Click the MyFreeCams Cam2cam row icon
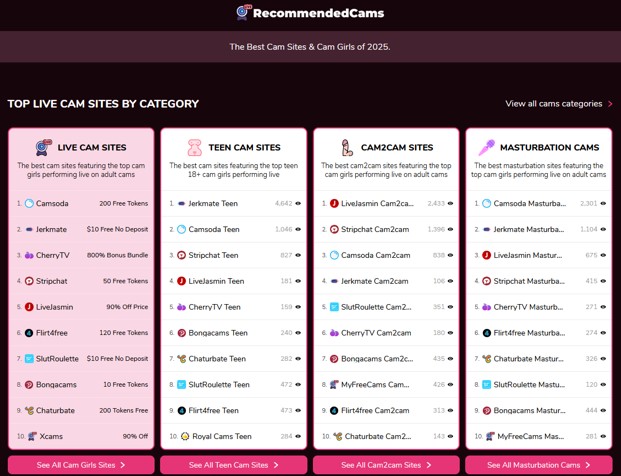 point(334,385)
